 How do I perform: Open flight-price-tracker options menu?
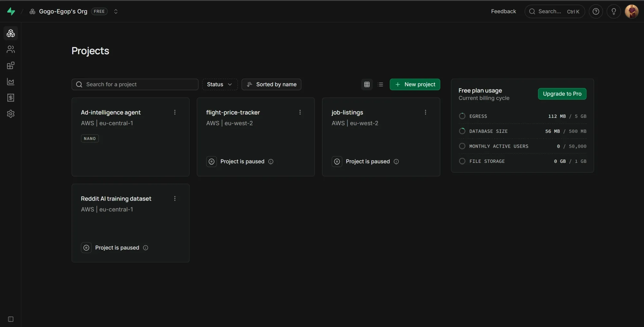(300, 112)
